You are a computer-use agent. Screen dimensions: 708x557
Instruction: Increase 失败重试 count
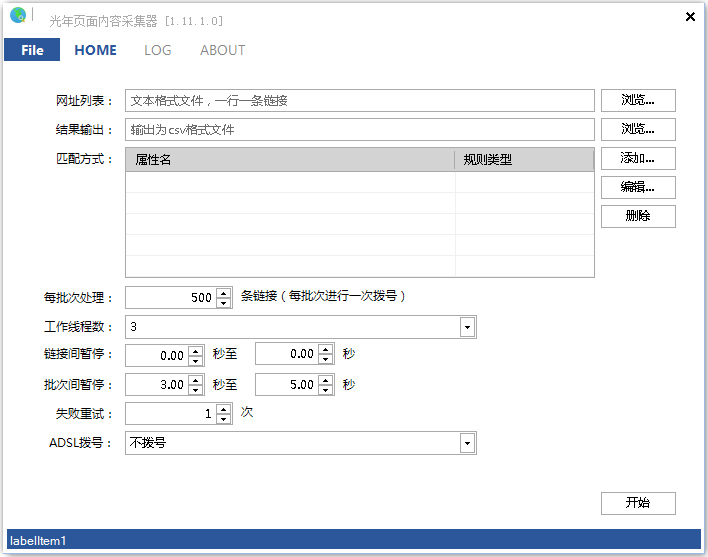point(224,409)
